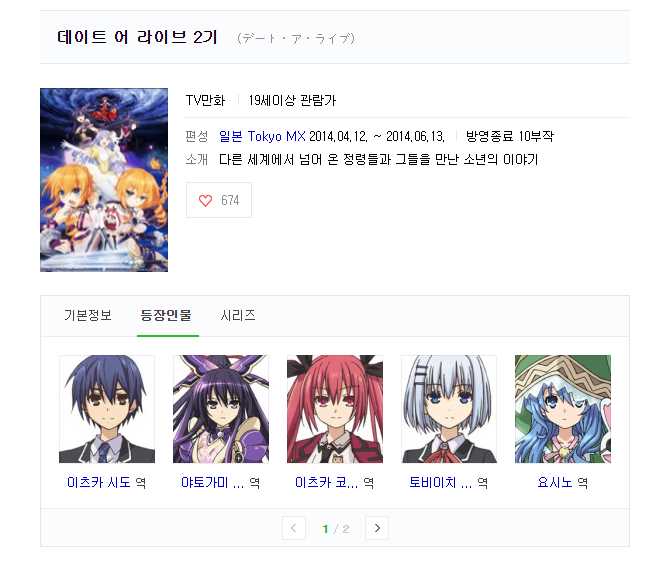Click the silver-haired girl character portrait

[449, 409]
